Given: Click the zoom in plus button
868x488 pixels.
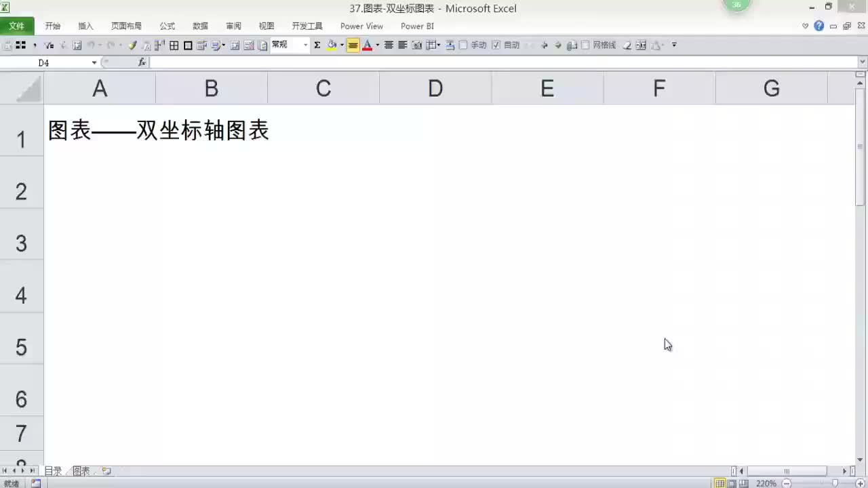Looking at the screenshot, I should click(861, 483).
